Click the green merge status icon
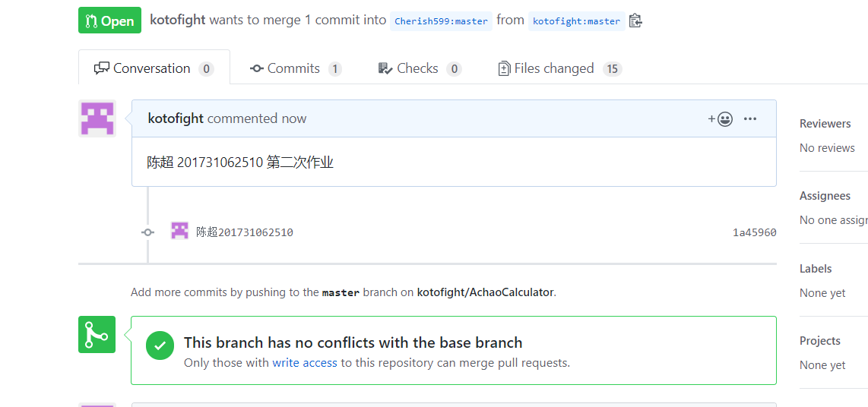Viewport: 868px width, 407px height. (x=97, y=334)
